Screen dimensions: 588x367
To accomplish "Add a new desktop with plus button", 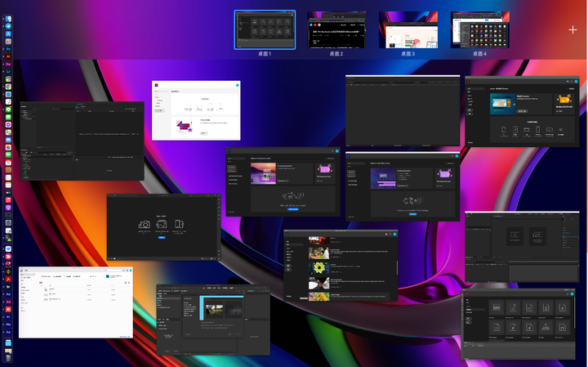I will (x=572, y=30).
